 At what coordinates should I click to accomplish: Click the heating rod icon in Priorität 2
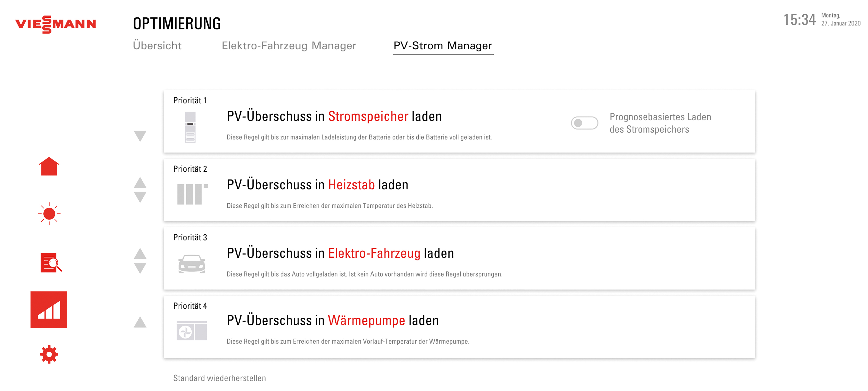[x=192, y=194]
